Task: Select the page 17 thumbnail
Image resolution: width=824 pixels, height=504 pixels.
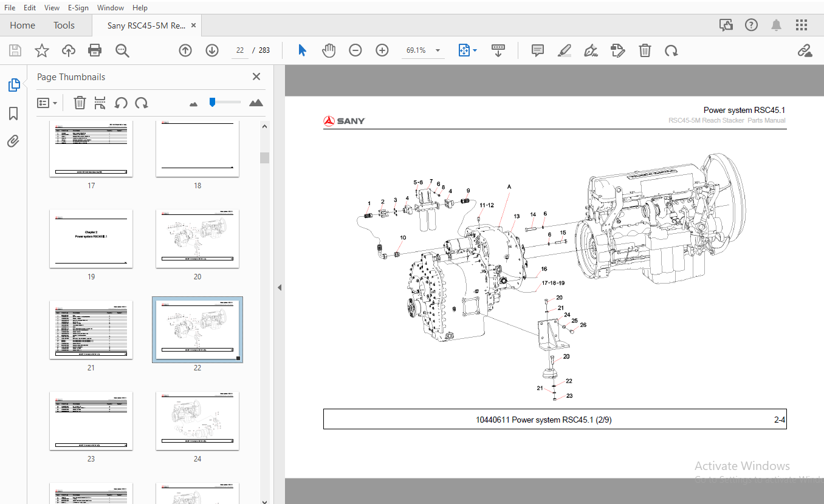Action: coord(91,148)
